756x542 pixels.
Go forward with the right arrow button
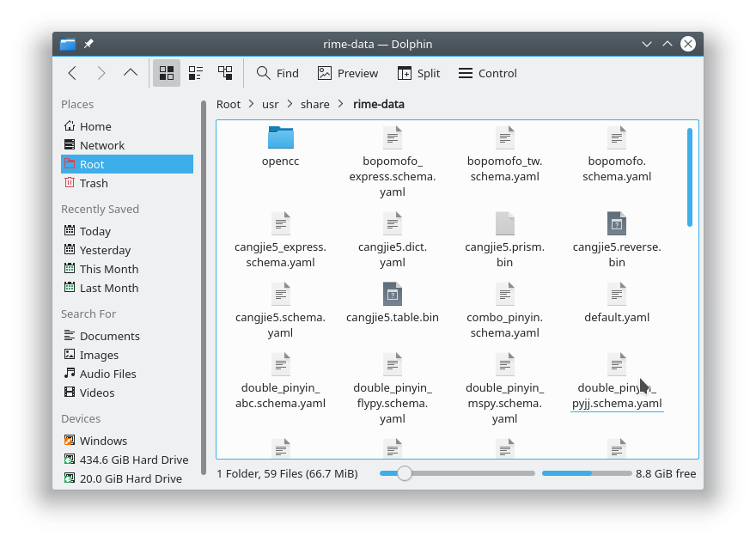[x=101, y=73]
